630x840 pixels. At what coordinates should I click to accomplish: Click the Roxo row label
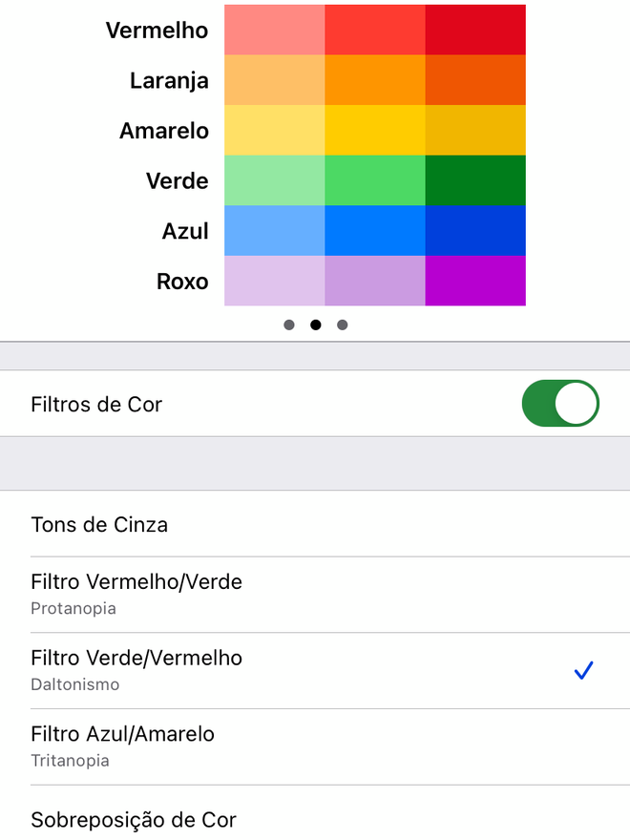(x=182, y=282)
